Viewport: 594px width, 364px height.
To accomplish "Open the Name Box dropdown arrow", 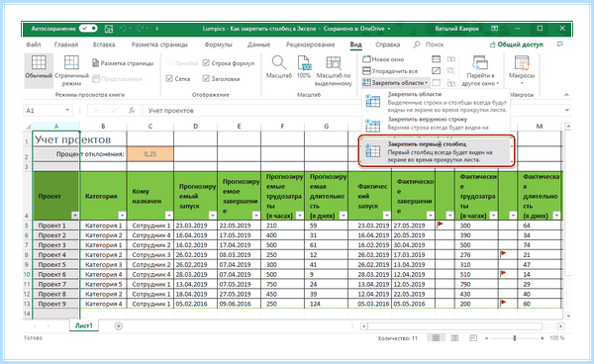I will click(67, 110).
